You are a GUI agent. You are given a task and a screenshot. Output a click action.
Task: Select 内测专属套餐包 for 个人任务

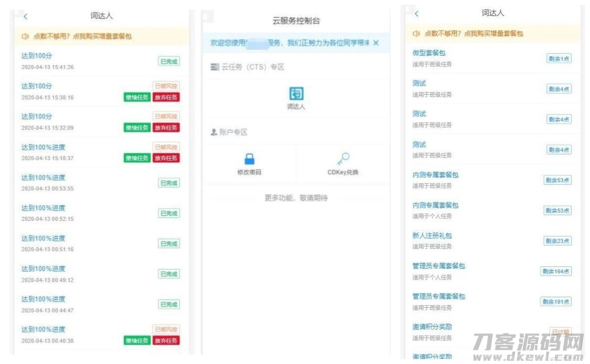click(x=436, y=205)
